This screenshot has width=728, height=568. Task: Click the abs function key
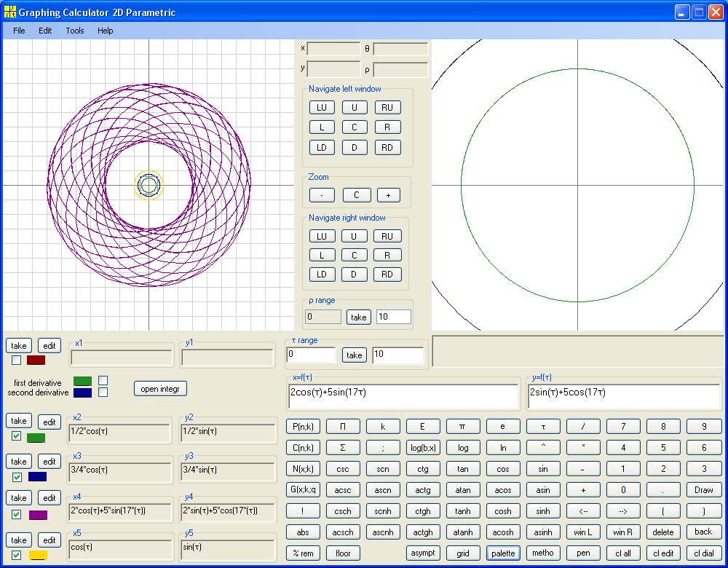303,532
